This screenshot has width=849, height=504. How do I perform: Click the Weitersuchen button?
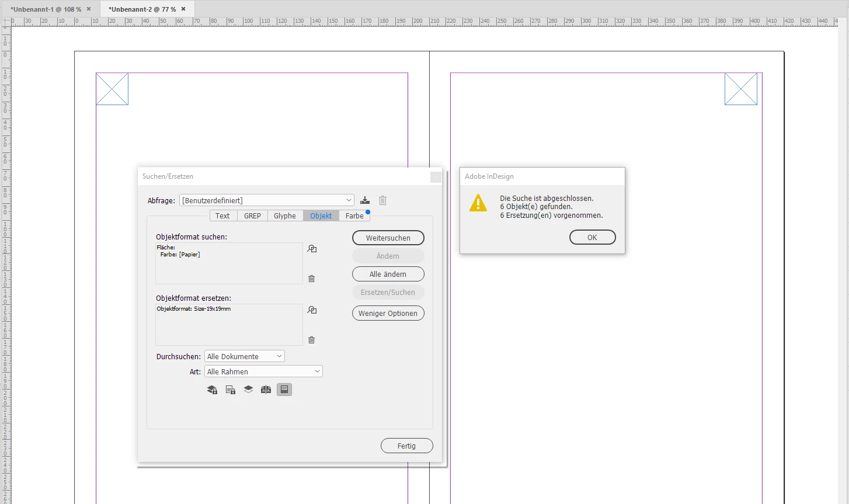[x=388, y=238]
